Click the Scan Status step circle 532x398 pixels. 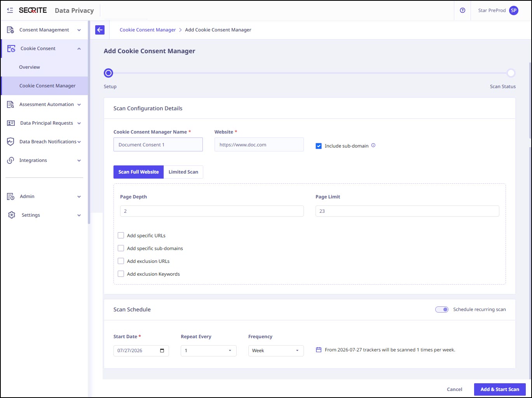[511, 73]
